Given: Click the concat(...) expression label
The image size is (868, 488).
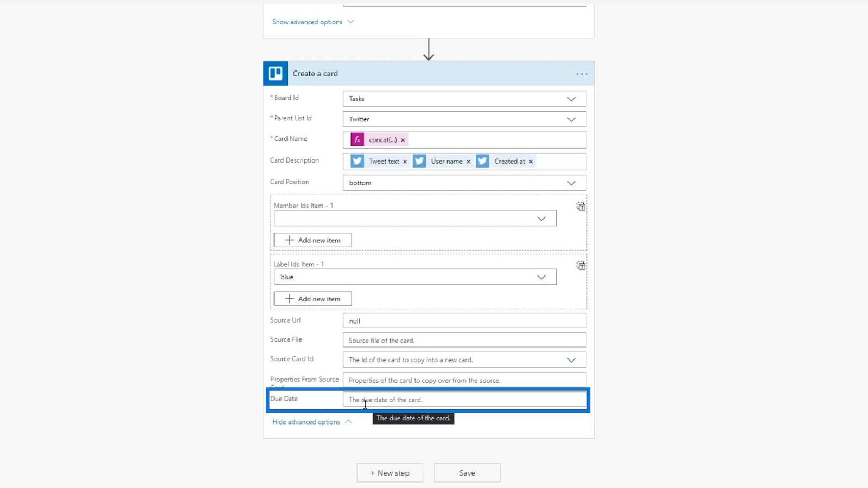Looking at the screenshot, I should (383, 140).
